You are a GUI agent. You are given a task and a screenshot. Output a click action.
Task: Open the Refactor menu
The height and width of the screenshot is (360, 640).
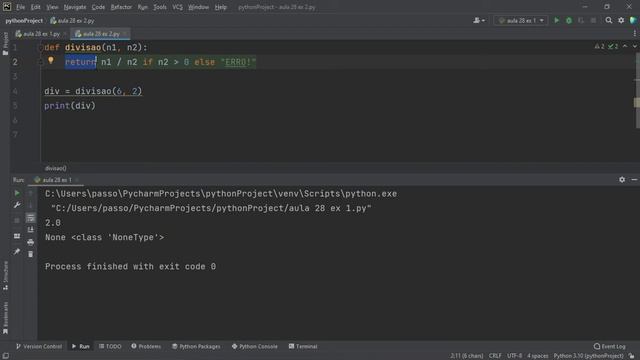click(x=121, y=7)
